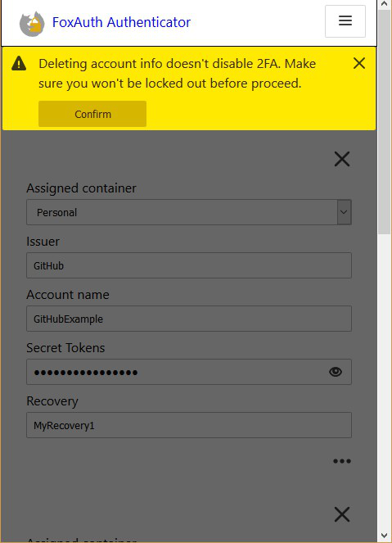Open the FoxAuth Authenticator title link

tap(121, 22)
